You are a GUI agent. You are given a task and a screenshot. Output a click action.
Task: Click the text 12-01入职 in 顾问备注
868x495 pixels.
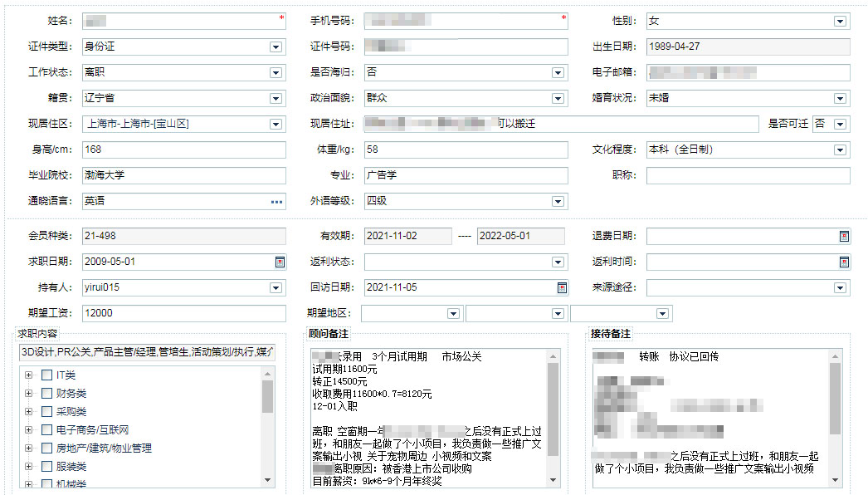tap(335, 406)
